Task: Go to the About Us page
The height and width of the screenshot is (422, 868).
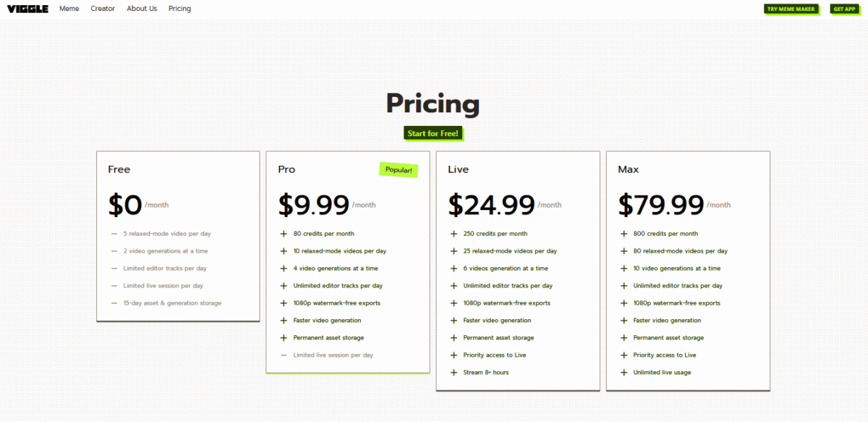Action: tap(142, 9)
